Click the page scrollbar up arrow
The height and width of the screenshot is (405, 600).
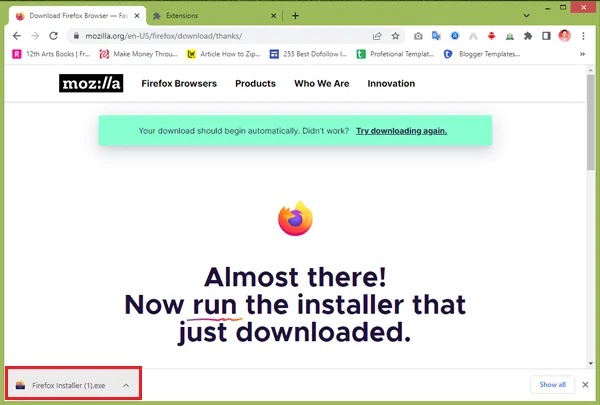[x=591, y=70]
